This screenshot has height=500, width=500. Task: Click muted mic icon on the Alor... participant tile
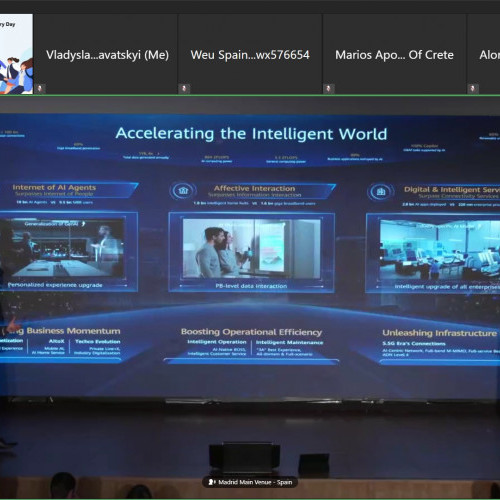click(473, 89)
